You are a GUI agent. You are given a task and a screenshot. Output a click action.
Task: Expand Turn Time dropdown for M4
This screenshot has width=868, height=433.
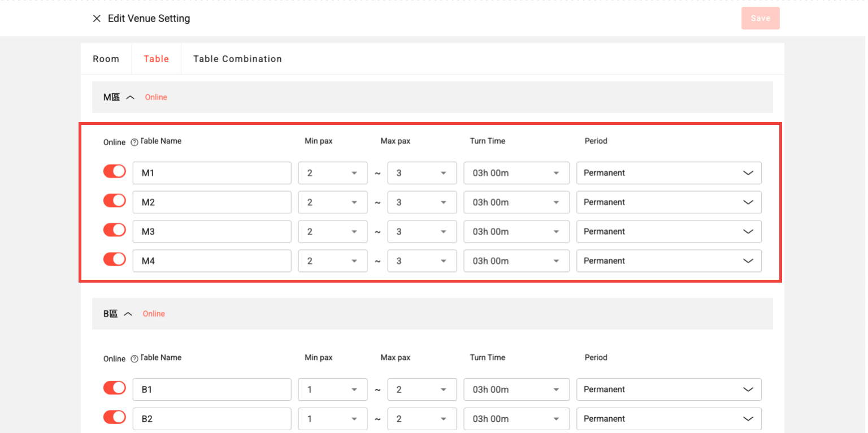point(516,261)
